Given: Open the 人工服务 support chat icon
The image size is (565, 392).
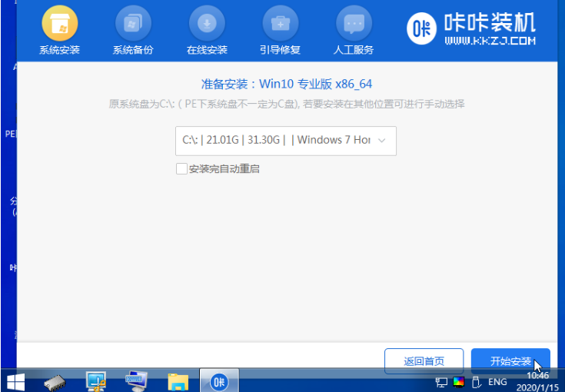Looking at the screenshot, I should 354,24.
